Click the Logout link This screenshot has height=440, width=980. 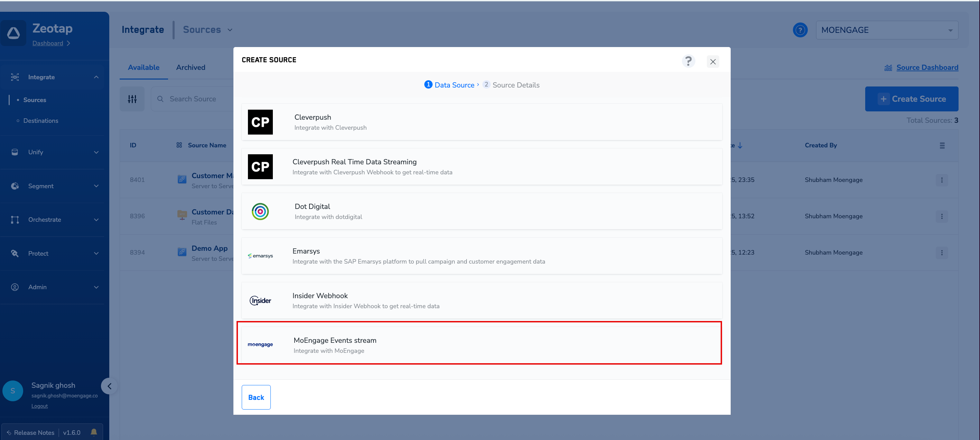click(x=39, y=406)
